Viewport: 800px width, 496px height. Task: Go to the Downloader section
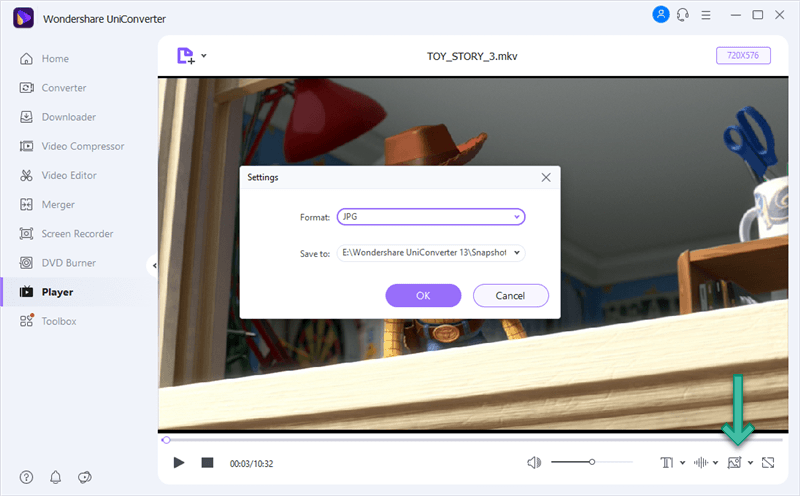pos(58,117)
